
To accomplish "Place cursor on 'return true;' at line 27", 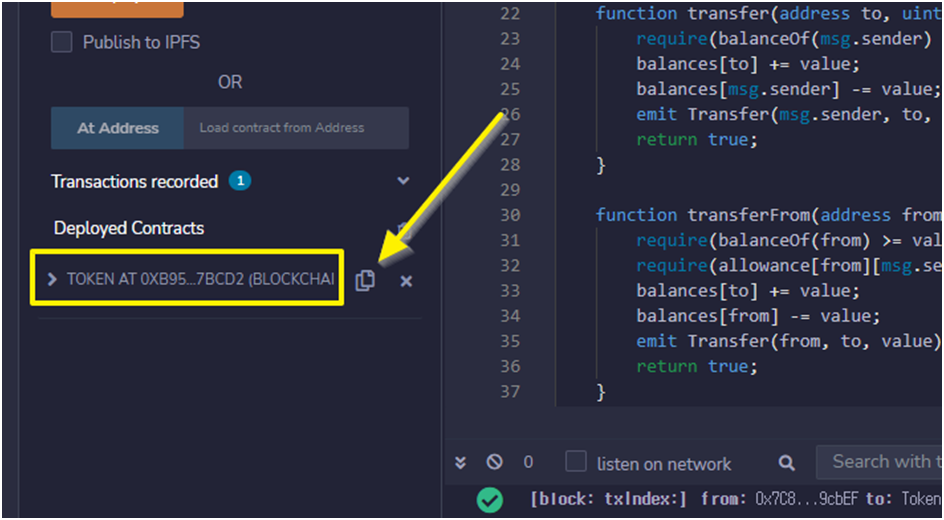I will pyautogui.click(x=697, y=140).
